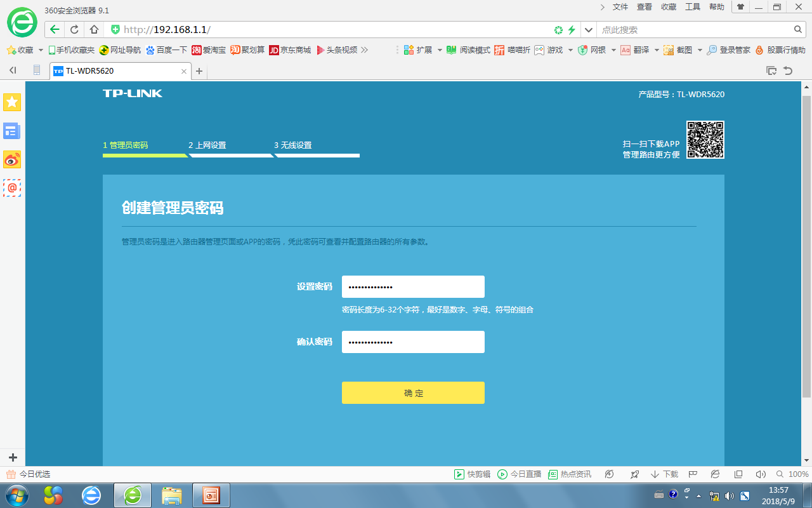Open the 文件 menu
Viewport: 812px width, 508px height.
point(620,7)
